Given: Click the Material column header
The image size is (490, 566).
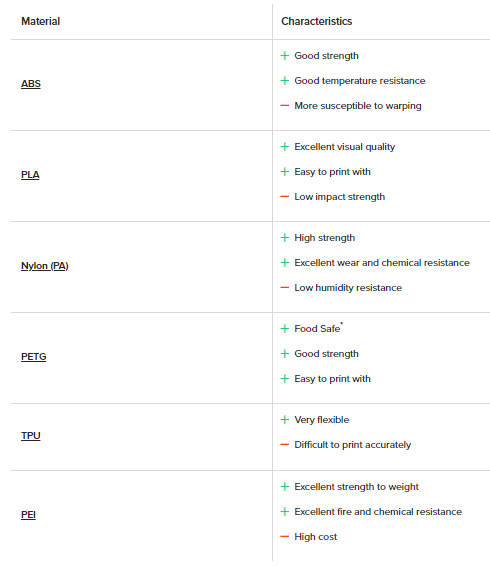Looking at the screenshot, I should click(x=40, y=21).
